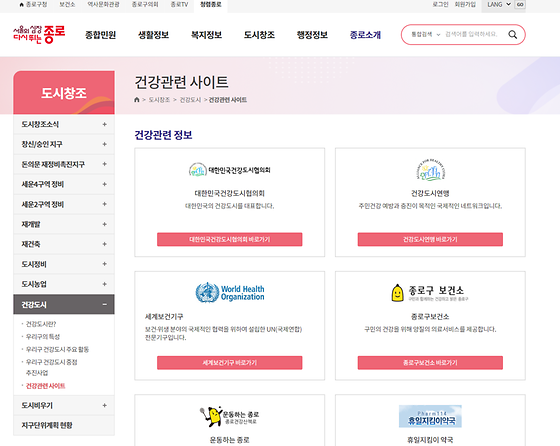Image resolution: width=560 pixels, height=446 pixels.
Task: Click the Jongno logo in the header
Action: click(x=39, y=34)
